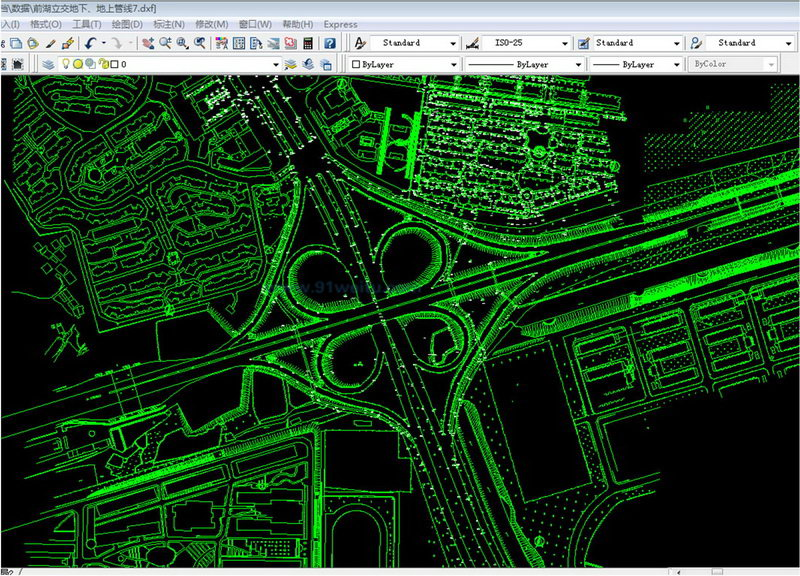Toggle layer 0 on/off lightbulb
This screenshot has width=800, height=576.
67,64
